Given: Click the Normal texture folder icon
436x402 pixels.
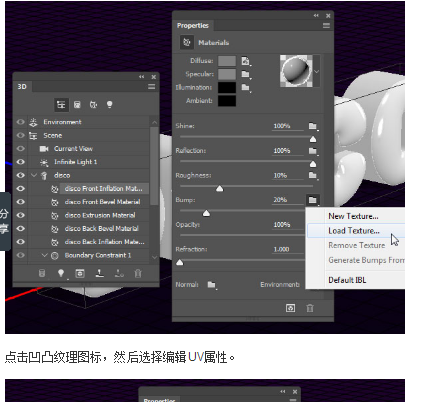Looking at the screenshot, I should [x=211, y=285].
